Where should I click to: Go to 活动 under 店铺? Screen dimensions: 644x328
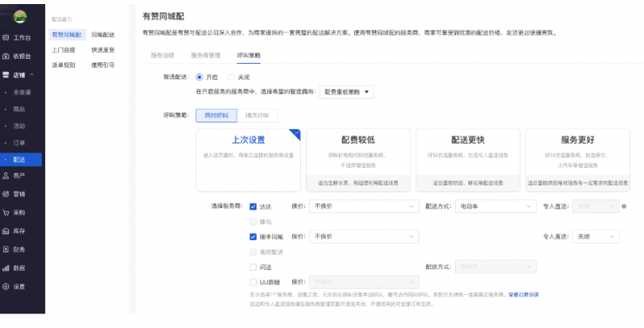pos(19,127)
